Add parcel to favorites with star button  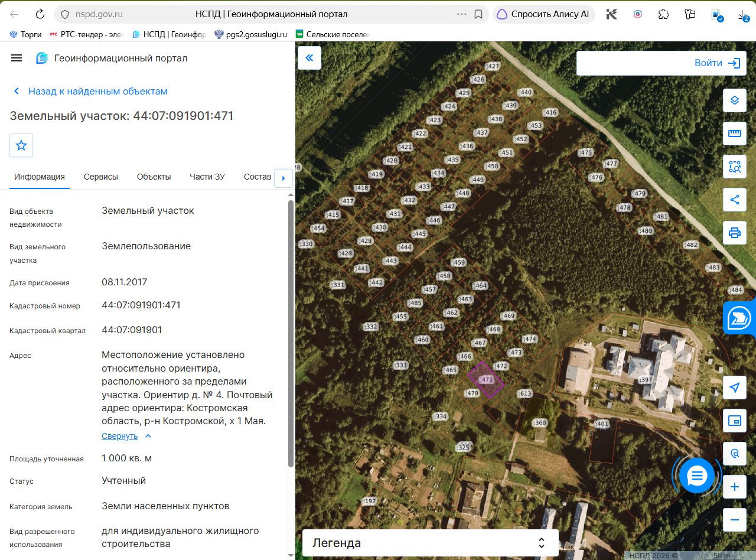pos(21,145)
